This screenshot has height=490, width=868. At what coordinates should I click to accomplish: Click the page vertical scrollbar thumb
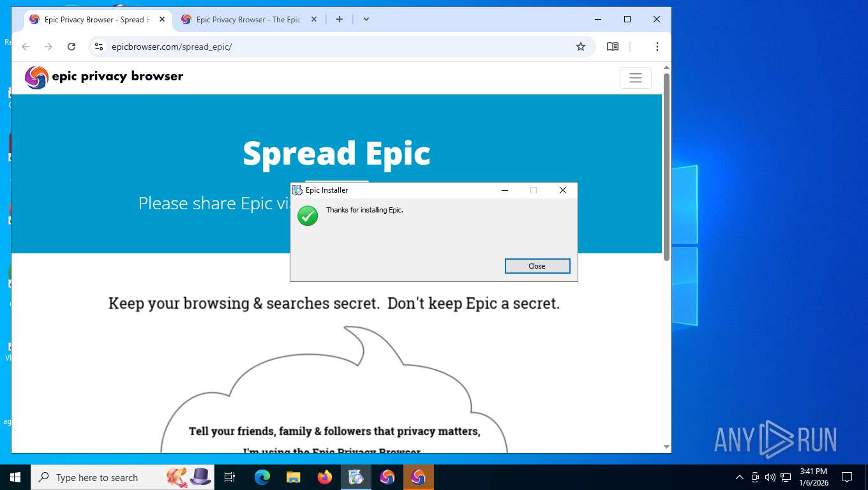(x=666, y=167)
